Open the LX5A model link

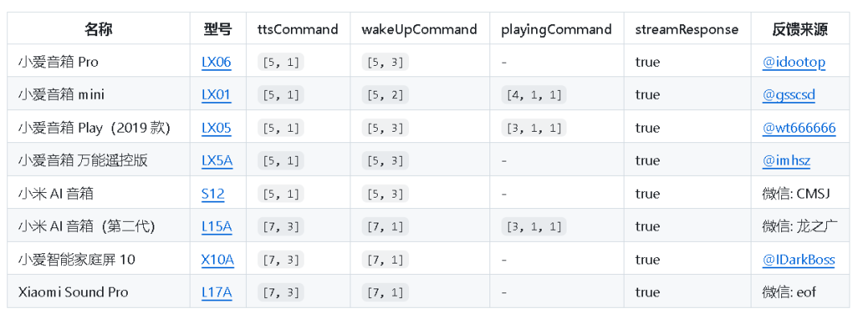pyautogui.click(x=217, y=161)
